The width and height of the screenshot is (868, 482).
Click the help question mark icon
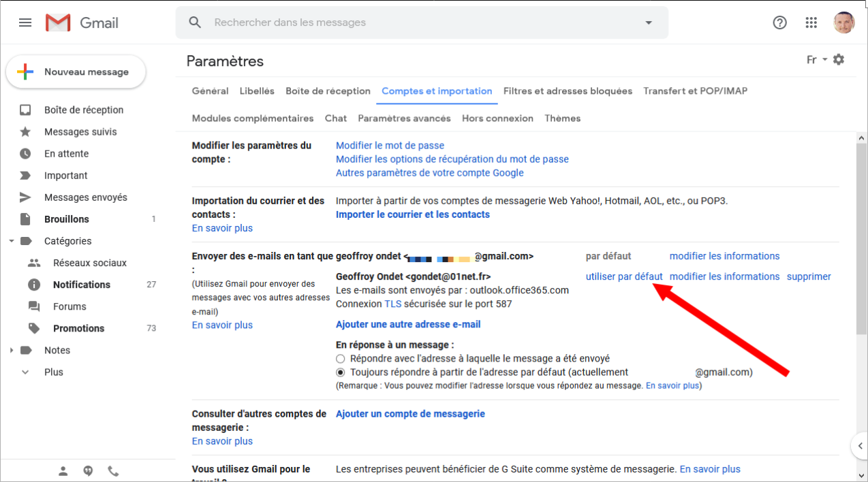[x=779, y=22]
